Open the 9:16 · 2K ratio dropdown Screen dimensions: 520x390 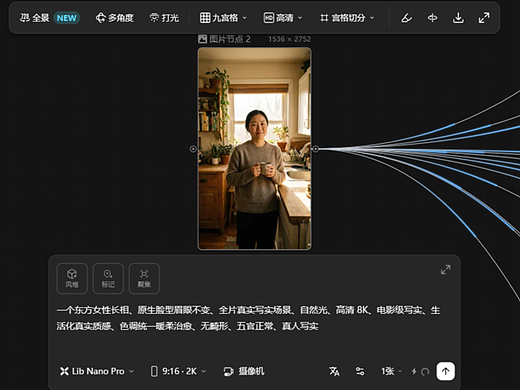pos(178,371)
